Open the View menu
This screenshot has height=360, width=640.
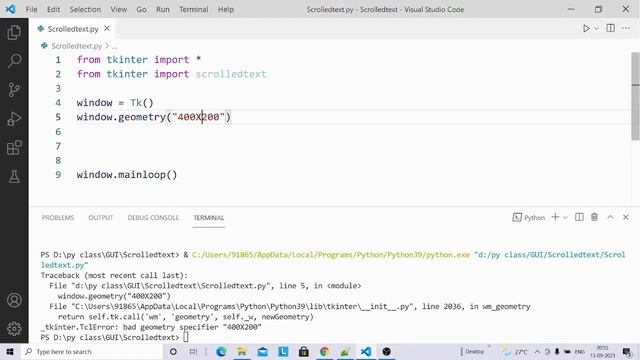click(118, 9)
